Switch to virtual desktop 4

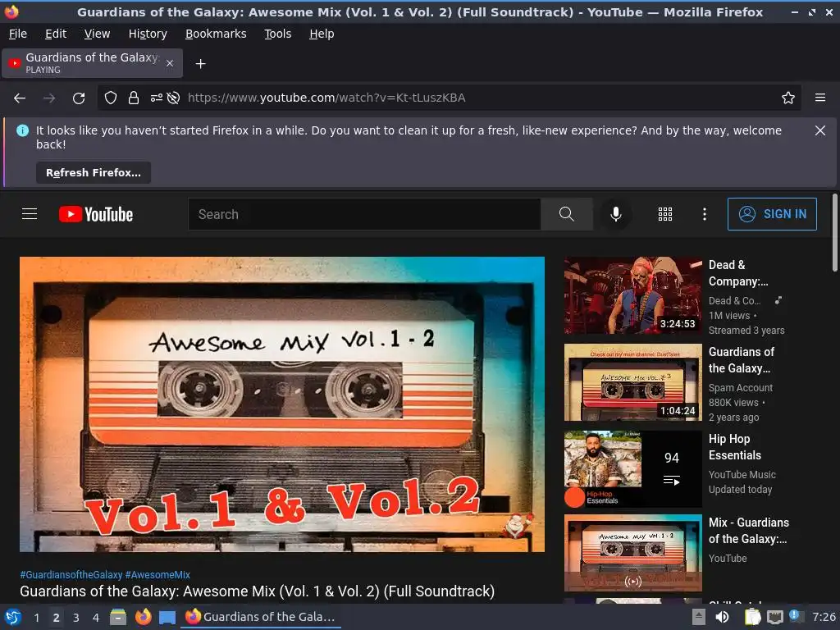tap(95, 618)
